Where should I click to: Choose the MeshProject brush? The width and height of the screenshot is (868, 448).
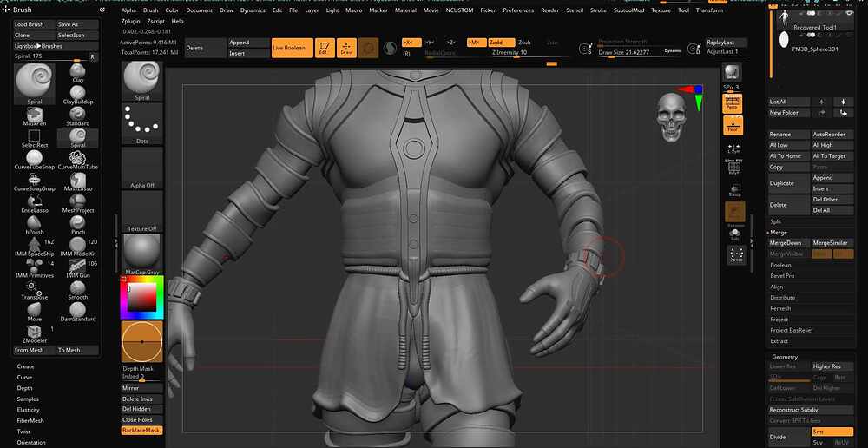point(77,204)
